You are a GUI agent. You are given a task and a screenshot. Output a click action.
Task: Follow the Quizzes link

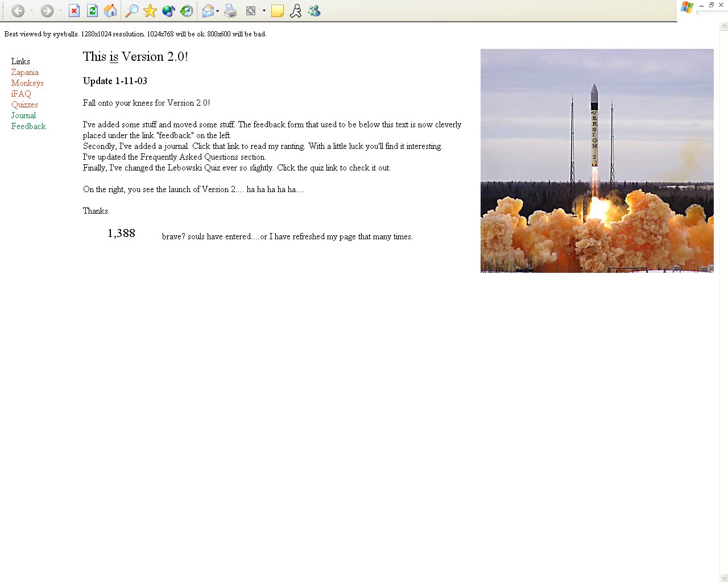point(24,105)
